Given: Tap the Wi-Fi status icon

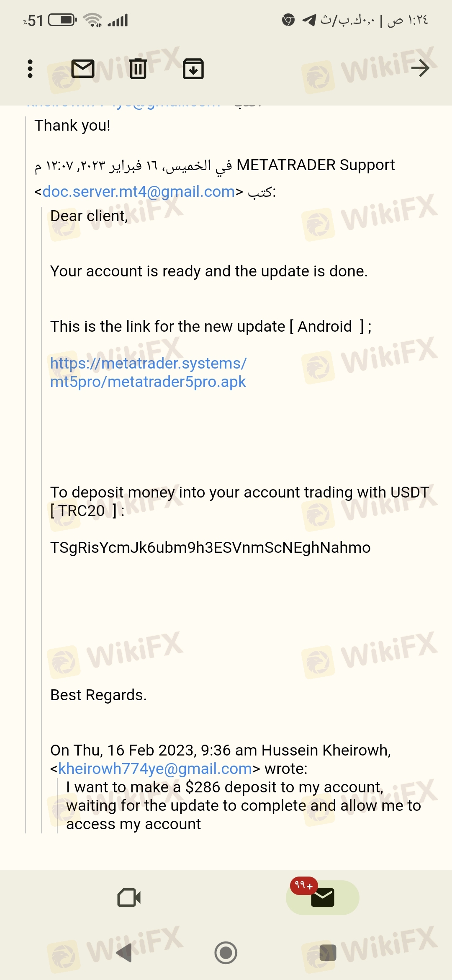Looking at the screenshot, I should pos(92,20).
